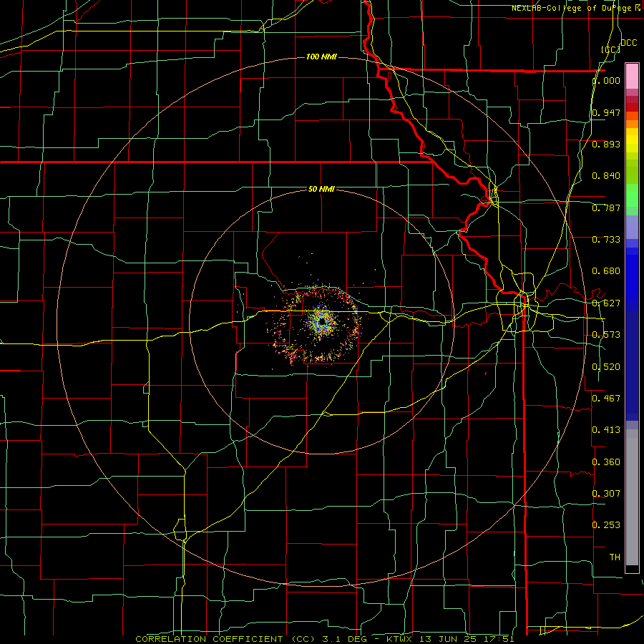Click the 100 NMI range ring label
The height and width of the screenshot is (644, 644).
point(321,57)
